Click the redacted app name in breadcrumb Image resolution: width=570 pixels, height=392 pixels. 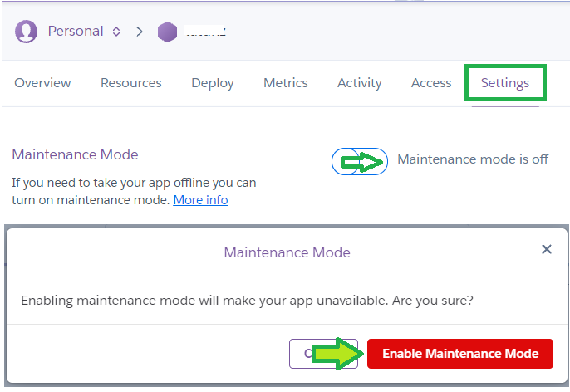coord(205,32)
